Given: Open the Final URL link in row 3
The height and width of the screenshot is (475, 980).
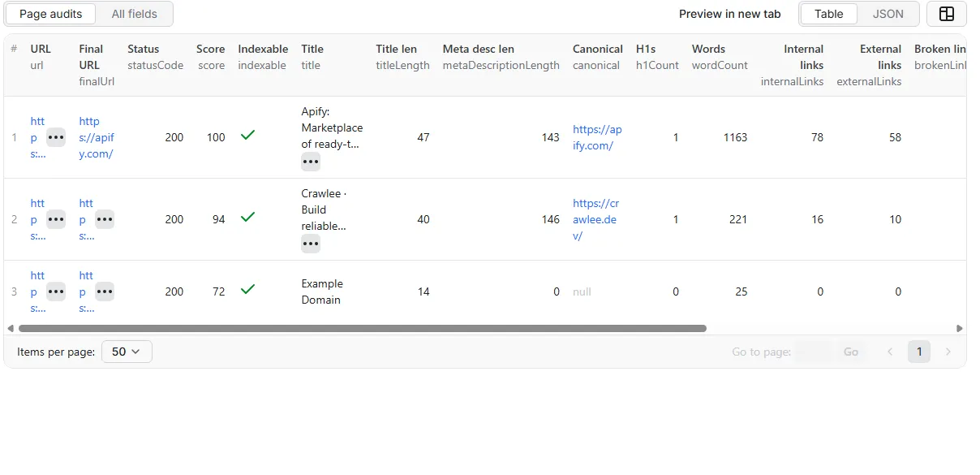Looking at the screenshot, I should [x=86, y=291].
